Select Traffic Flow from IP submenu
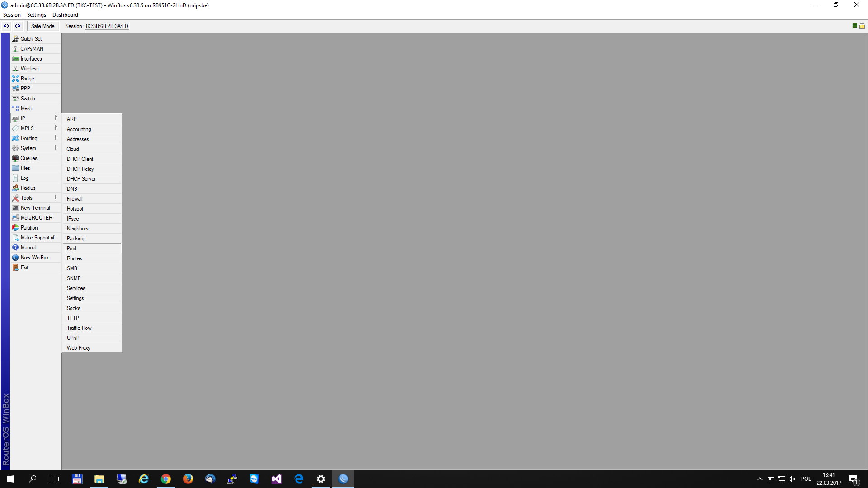 tap(92, 328)
